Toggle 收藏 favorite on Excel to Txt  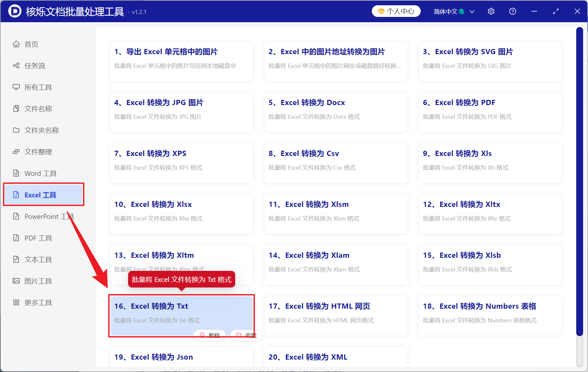[246, 335]
